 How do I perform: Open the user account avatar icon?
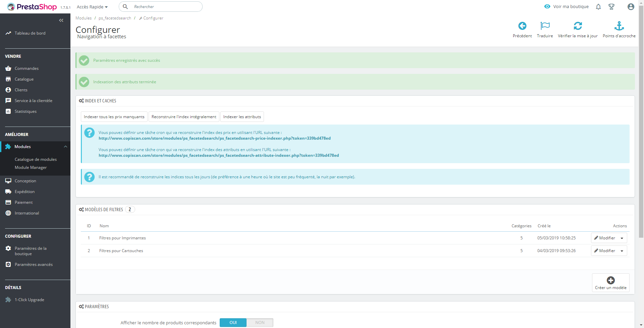point(631,7)
